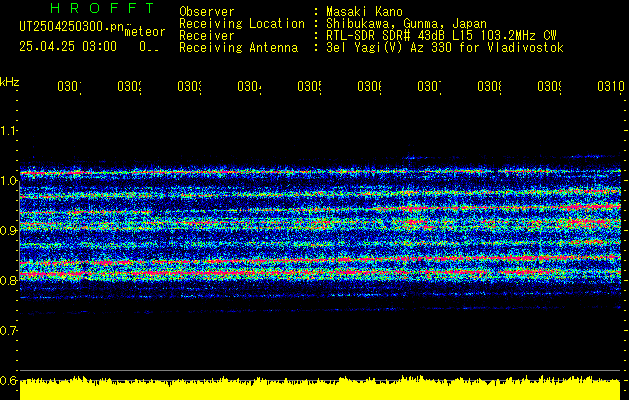The height and width of the screenshot is (400, 629).
Task: Click the yellow signal level graph
Action: (x=320, y=388)
